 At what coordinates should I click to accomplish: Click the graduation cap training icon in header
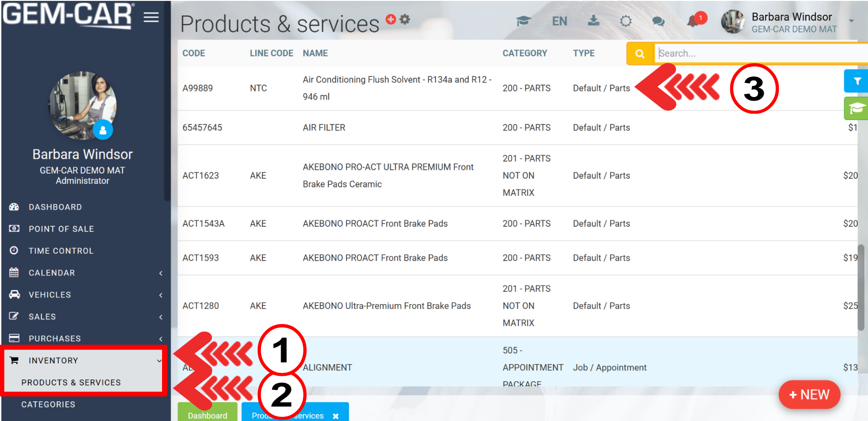point(523,21)
